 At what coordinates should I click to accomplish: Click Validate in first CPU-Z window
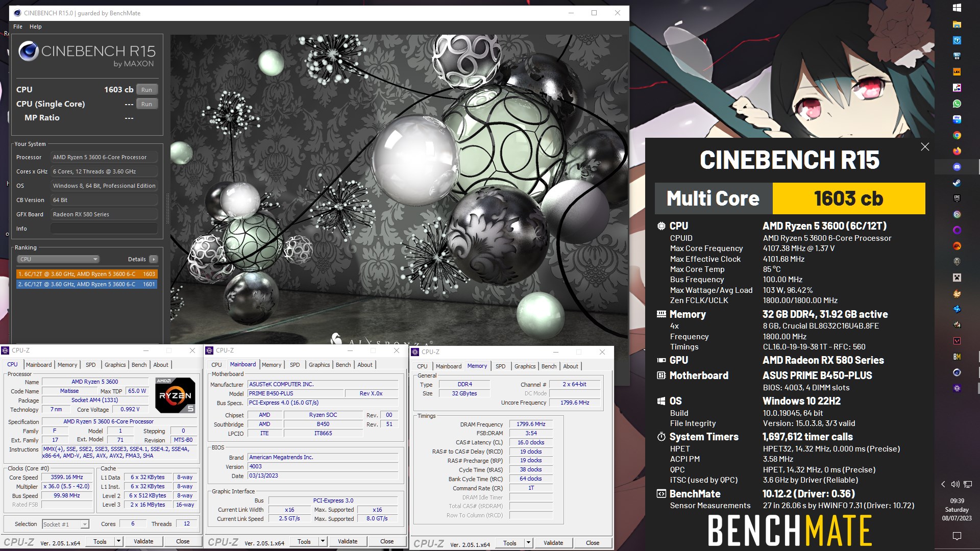[143, 541]
